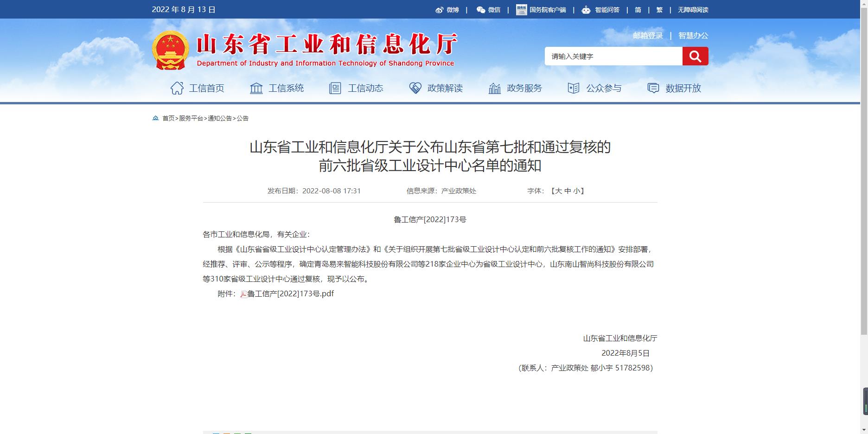Image resolution: width=868 pixels, height=434 pixels.
Task: Click the red search magnifier button
Action: tap(695, 56)
